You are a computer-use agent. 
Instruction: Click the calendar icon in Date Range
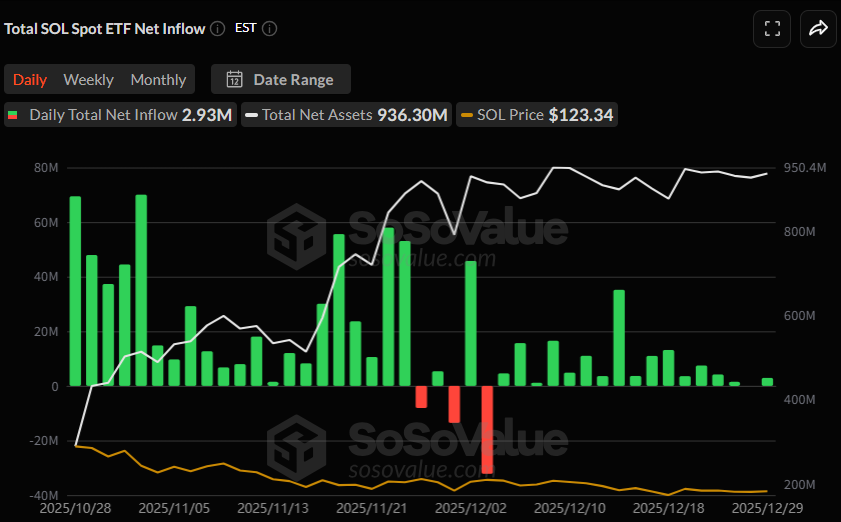click(235, 79)
